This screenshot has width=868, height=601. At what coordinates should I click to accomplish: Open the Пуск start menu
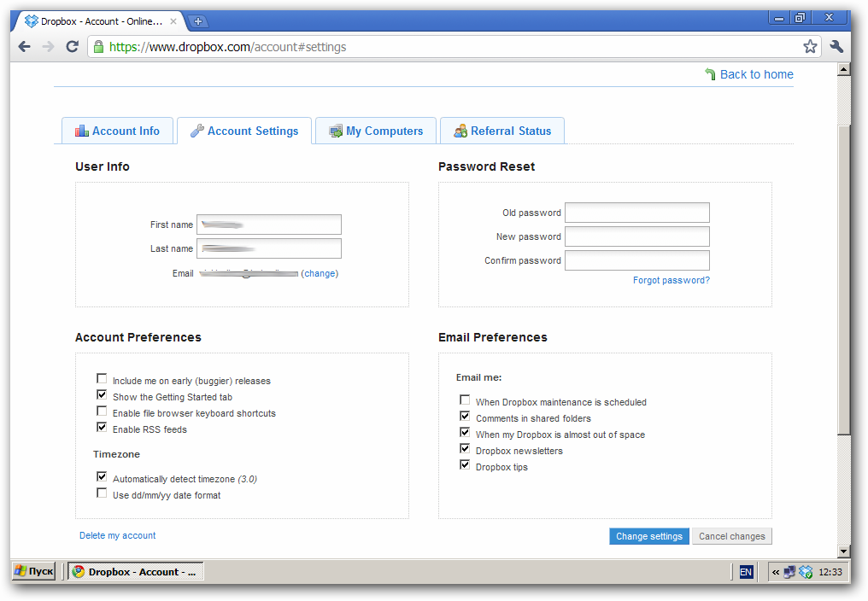34,571
